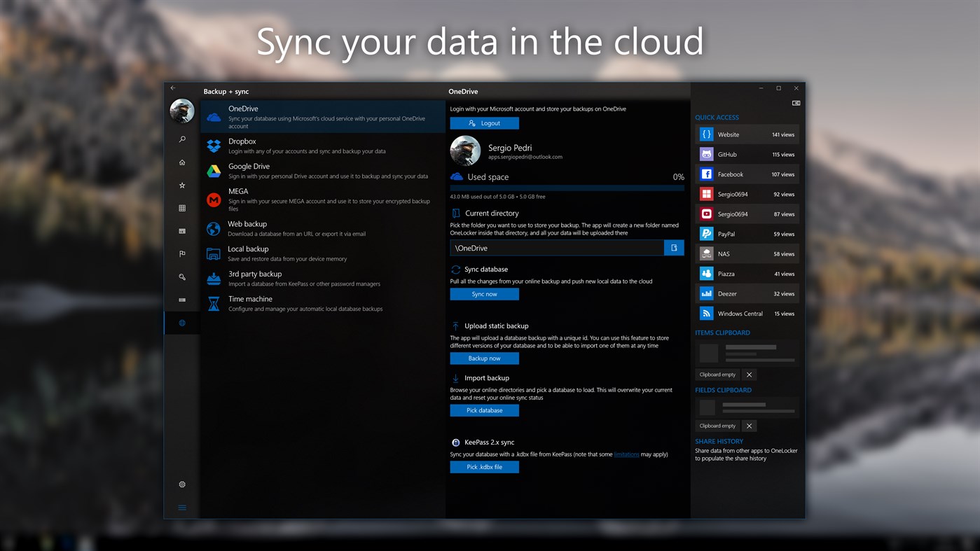980x551 pixels.
Task: Open search from the sidebar magnifier icon
Action: (x=182, y=139)
